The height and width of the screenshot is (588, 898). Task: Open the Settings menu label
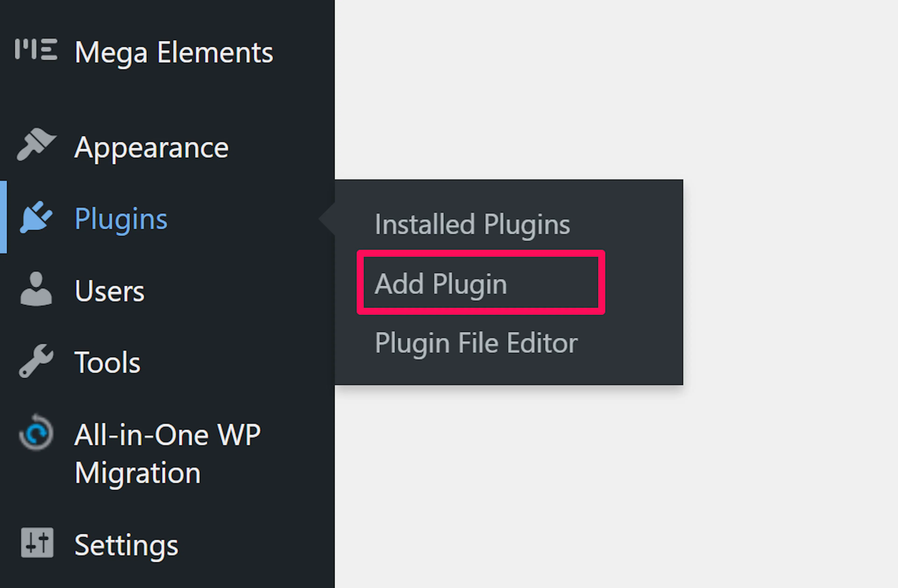click(x=126, y=545)
